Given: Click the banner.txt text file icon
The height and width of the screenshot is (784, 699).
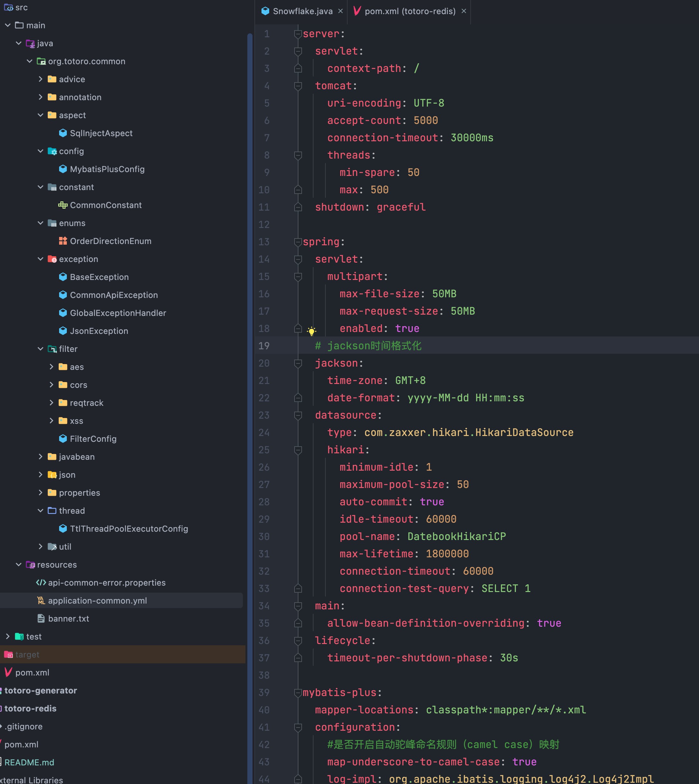Looking at the screenshot, I should point(41,618).
